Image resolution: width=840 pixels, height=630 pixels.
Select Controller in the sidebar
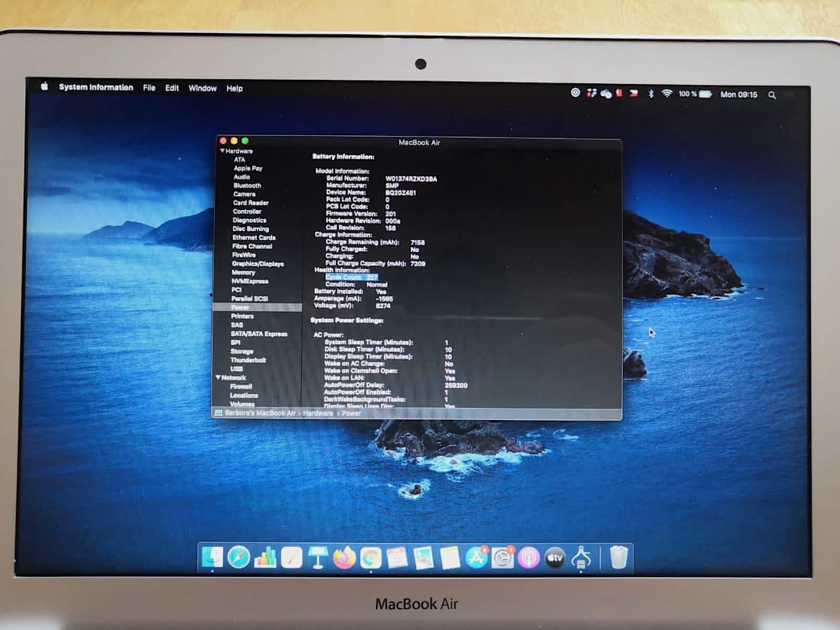[247, 212]
